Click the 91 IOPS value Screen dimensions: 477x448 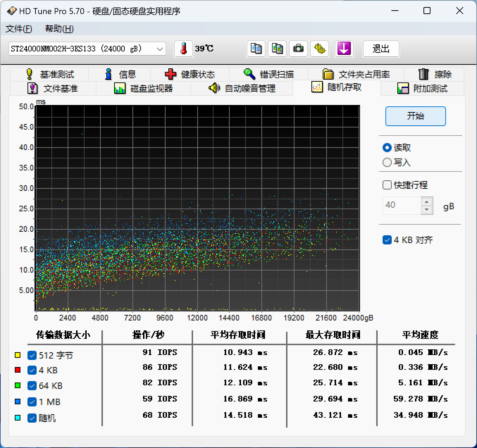click(x=160, y=352)
